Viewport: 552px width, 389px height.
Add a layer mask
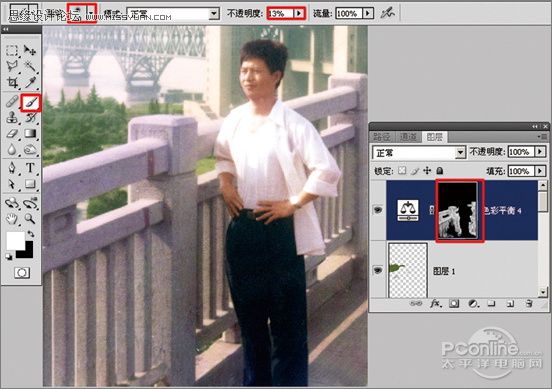[454, 303]
